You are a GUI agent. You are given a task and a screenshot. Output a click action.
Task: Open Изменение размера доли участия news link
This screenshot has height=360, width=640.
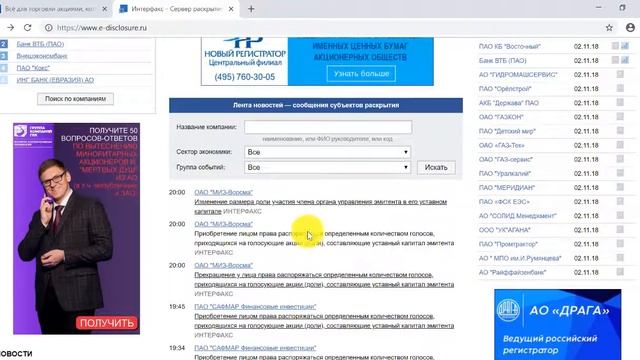click(x=320, y=207)
